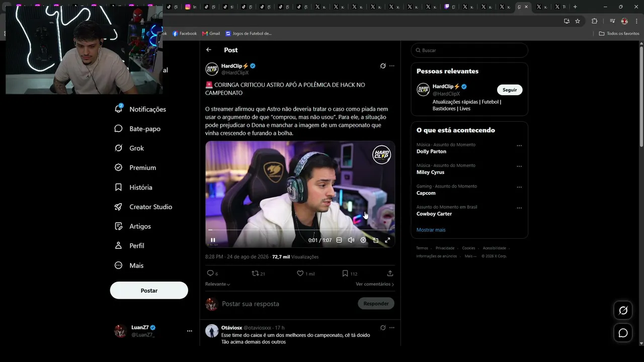Switch to the Instagram browser tab
The width and height of the screenshot is (644, 362).
click(191, 7)
